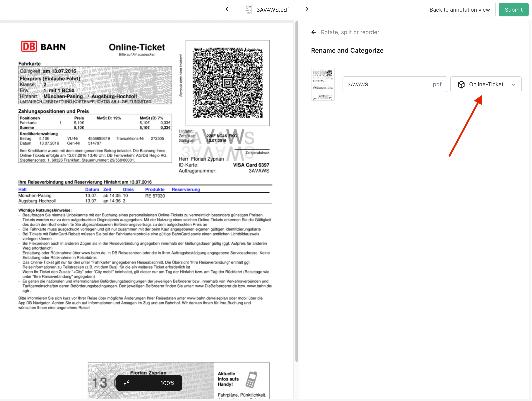
Task: Click the Transaktions-Nr 272505 value
Action: 157,138
